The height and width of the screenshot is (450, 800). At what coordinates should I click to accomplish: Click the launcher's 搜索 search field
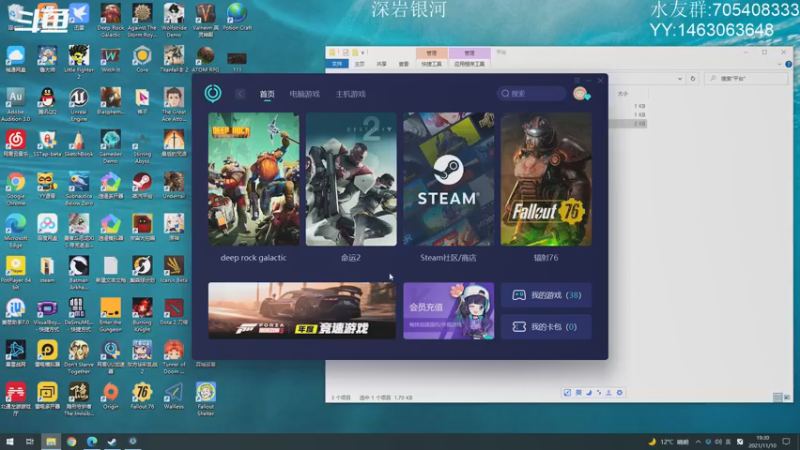point(531,93)
